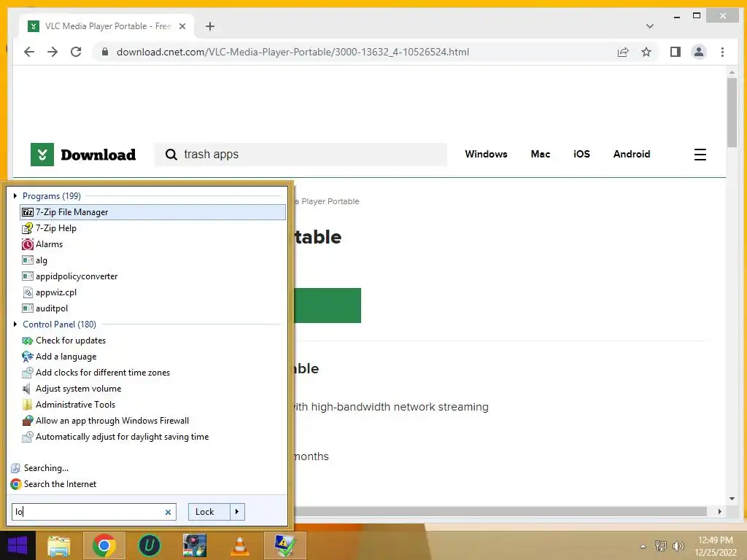This screenshot has width=747, height=560.
Task: Show hidden system tray icons
Action: [643, 546]
